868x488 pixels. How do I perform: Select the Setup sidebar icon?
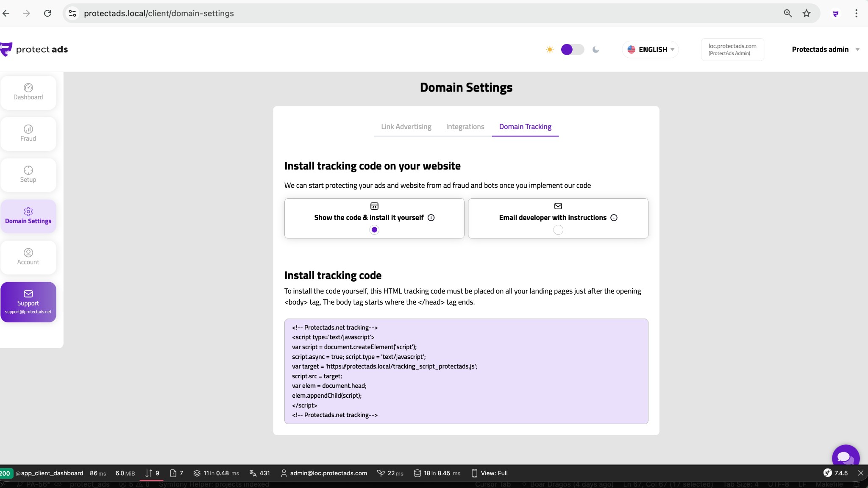coord(28,175)
